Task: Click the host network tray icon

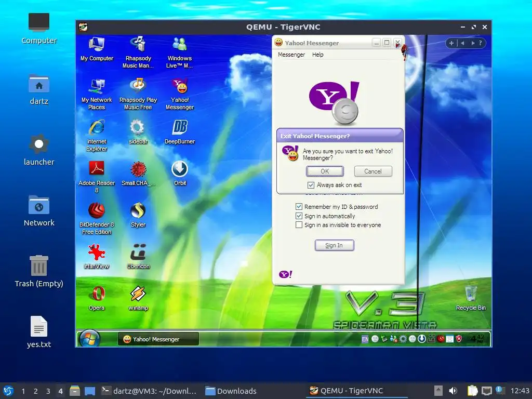Action: 486,391
